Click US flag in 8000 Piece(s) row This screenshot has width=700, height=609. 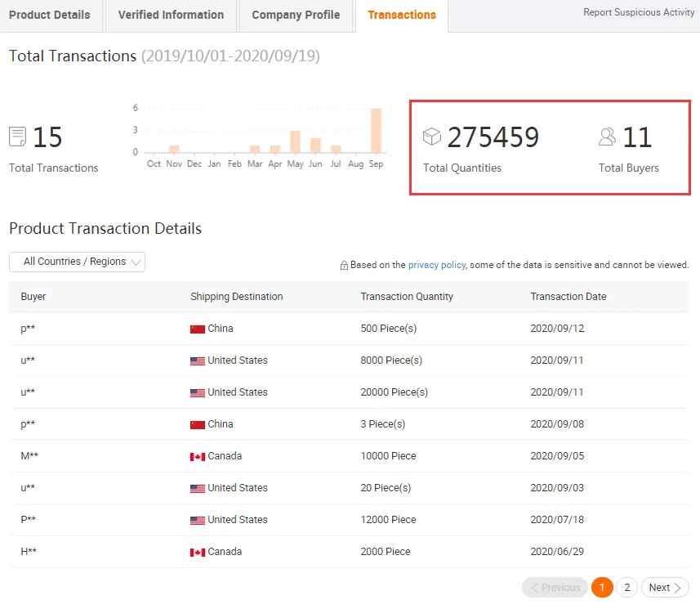pyautogui.click(x=198, y=361)
